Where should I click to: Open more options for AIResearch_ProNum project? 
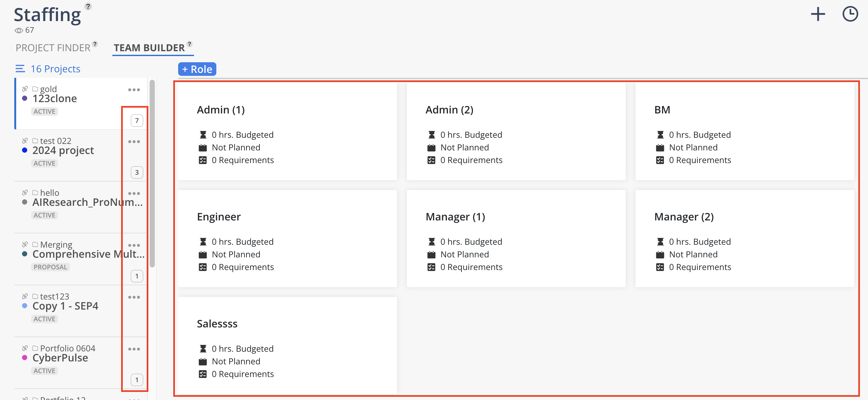[x=134, y=194]
